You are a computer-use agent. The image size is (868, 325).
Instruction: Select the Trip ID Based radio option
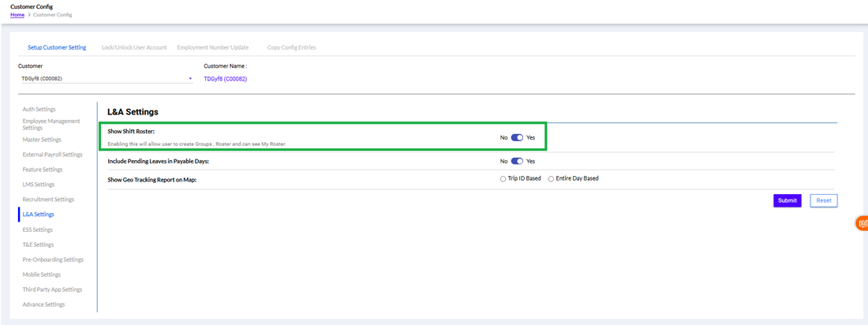click(x=503, y=178)
